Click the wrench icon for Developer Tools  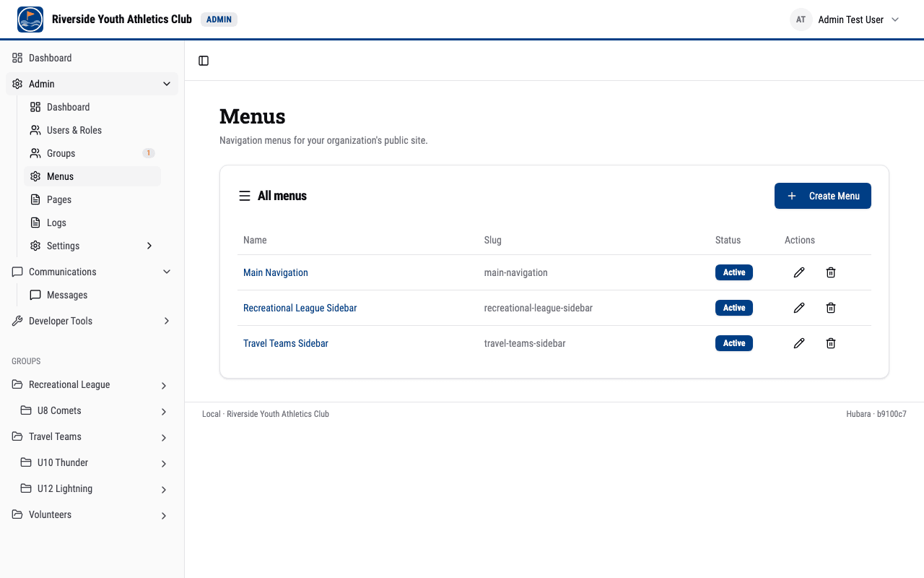pos(17,321)
